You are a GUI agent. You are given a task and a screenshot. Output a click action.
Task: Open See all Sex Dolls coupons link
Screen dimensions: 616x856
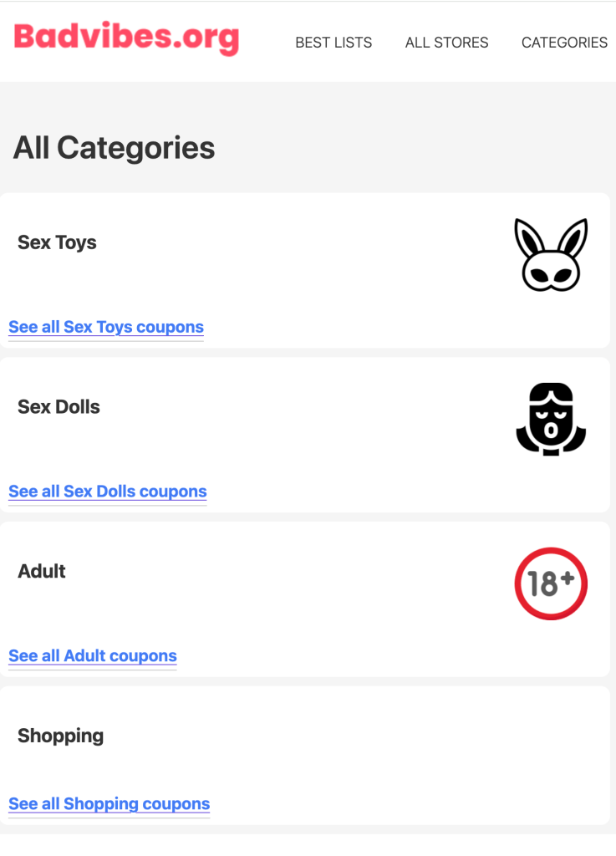click(x=108, y=492)
